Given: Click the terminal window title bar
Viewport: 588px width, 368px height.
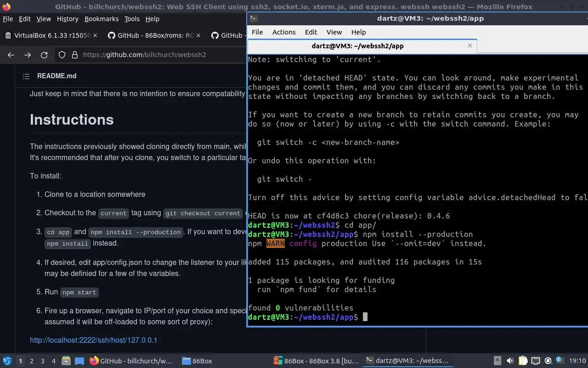Looking at the screenshot, I should click(417, 18).
